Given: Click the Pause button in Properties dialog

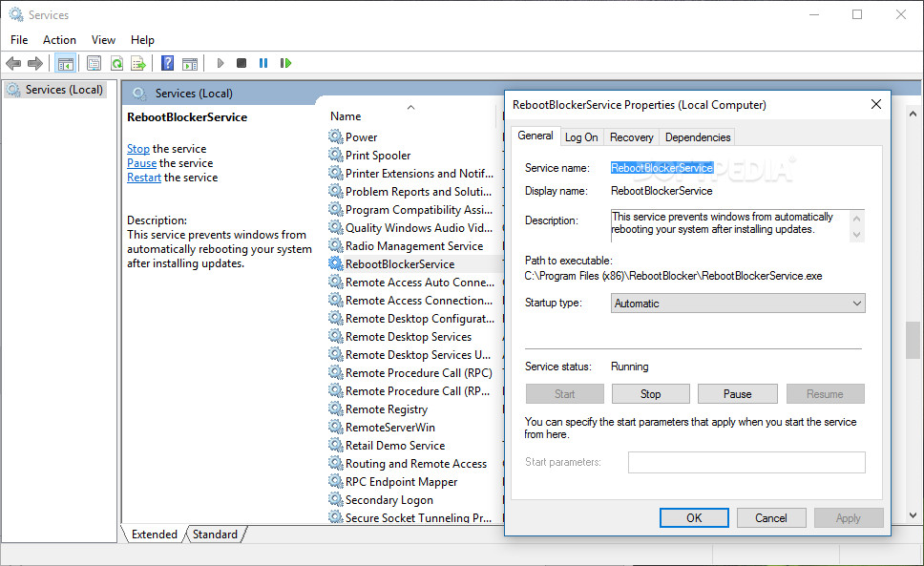Looking at the screenshot, I should [737, 394].
